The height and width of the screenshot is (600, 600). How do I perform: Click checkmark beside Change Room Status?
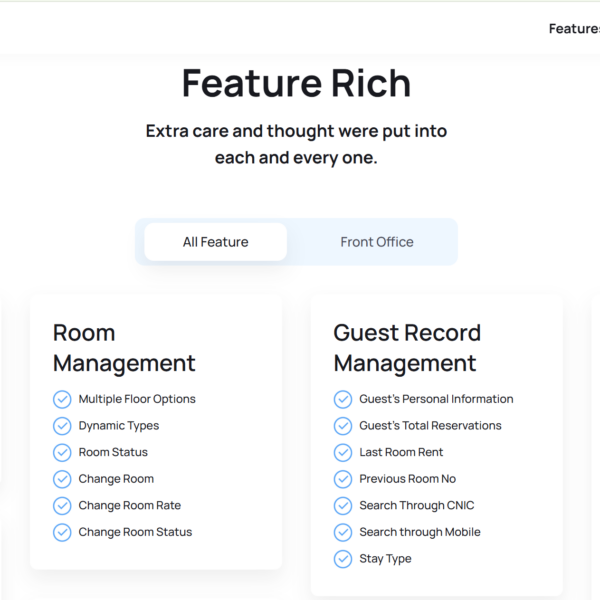[x=62, y=532]
